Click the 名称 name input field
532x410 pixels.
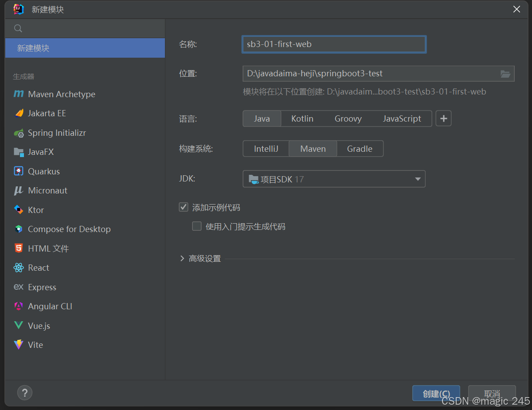pyautogui.click(x=334, y=44)
